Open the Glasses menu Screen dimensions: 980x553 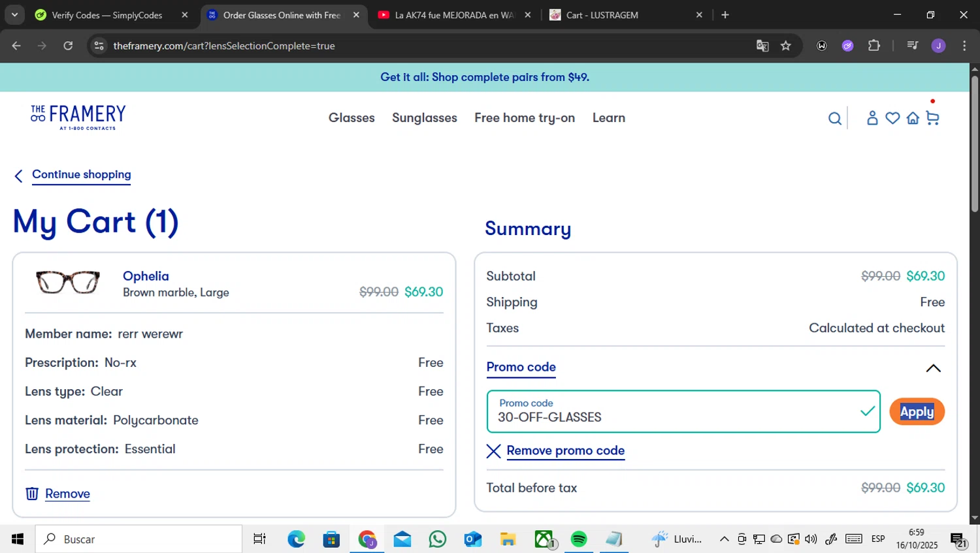click(351, 118)
